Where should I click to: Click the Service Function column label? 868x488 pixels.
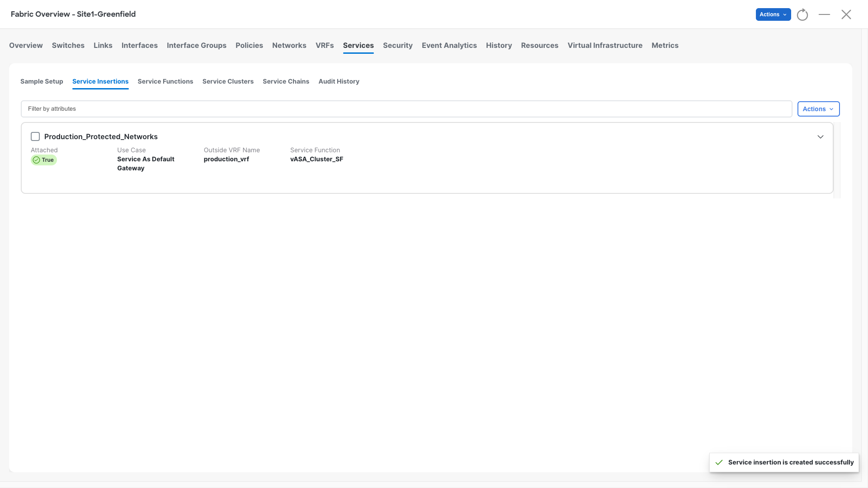point(315,150)
